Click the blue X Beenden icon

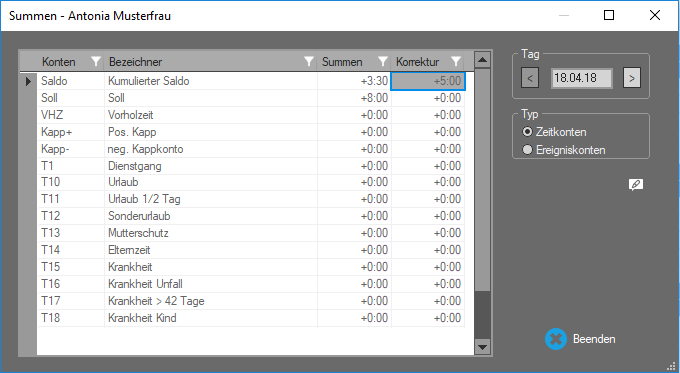556,339
